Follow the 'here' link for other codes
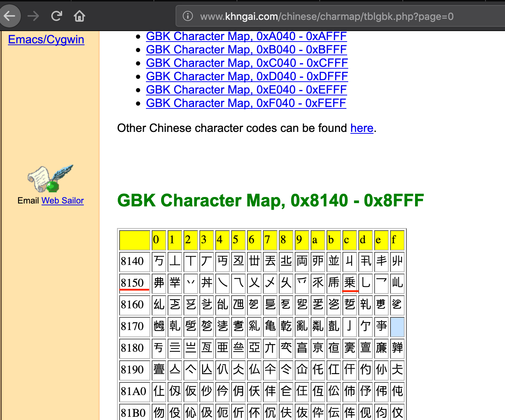The width and height of the screenshot is (505, 420). [362, 128]
